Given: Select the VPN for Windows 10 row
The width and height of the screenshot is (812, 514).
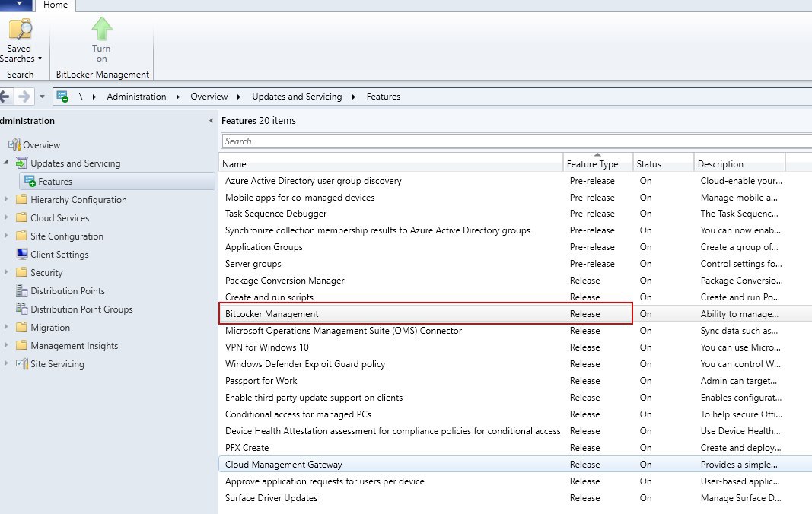Looking at the screenshot, I should pyautogui.click(x=515, y=347).
